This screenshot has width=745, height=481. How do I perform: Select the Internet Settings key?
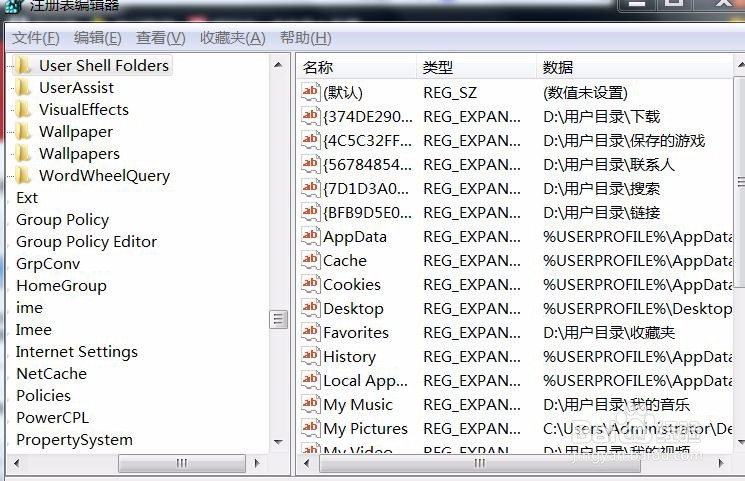76,351
